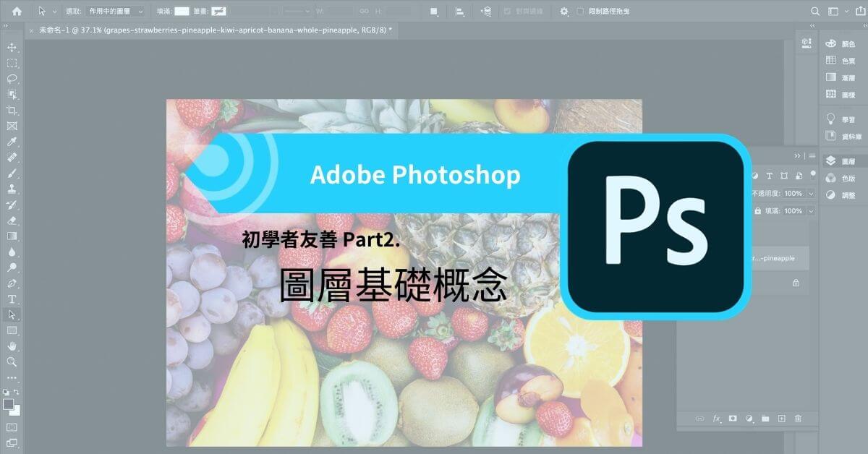Viewport: 868px width, 454px height.
Task: Click the Search magnifier in top right
Action: tap(816, 11)
